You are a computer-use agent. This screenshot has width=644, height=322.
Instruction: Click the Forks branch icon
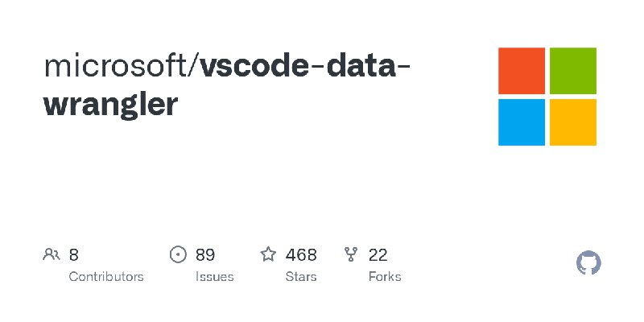coord(351,254)
